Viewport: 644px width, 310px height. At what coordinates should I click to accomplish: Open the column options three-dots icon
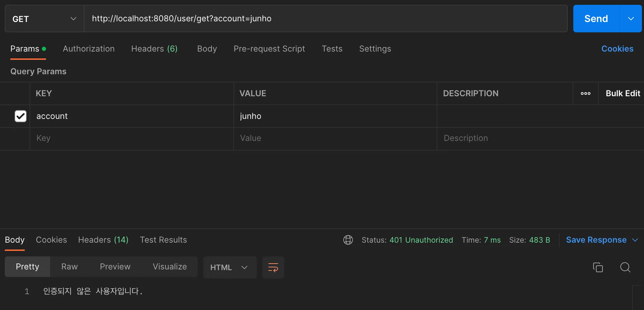[585, 93]
